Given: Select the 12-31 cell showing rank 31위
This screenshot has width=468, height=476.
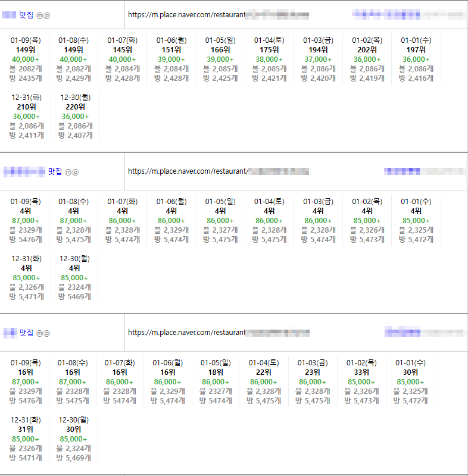Looking at the screenshot, I should tap(26, 439).
